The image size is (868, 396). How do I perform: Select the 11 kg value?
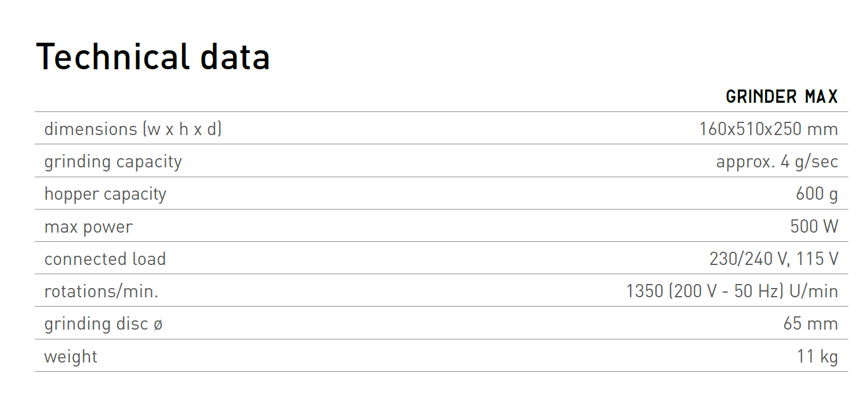click(x=818, y=357)
